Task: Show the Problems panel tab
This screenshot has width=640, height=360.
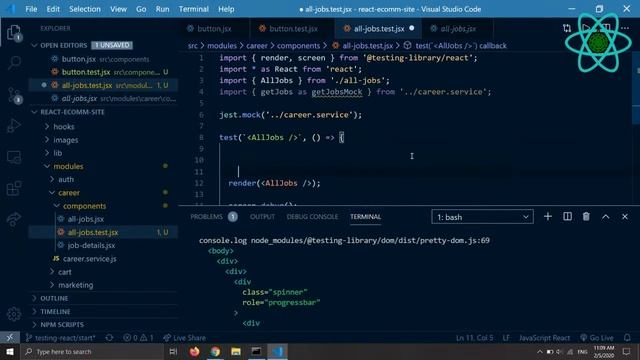Action: coord(213,217)
